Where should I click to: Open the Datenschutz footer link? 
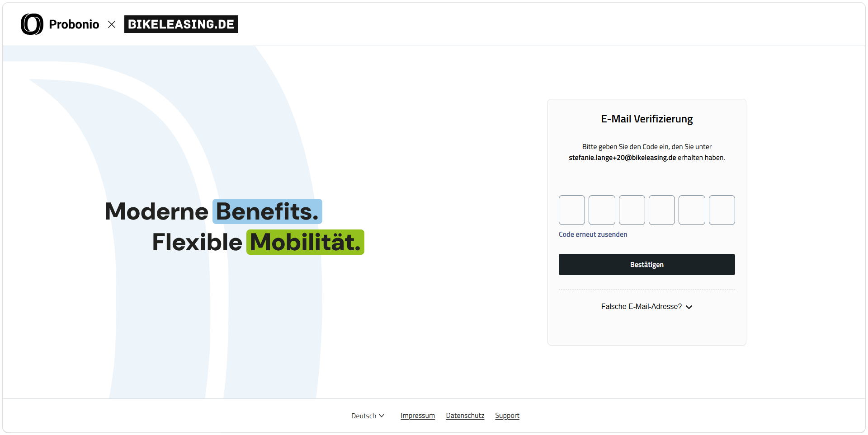[x=465, y=416]
